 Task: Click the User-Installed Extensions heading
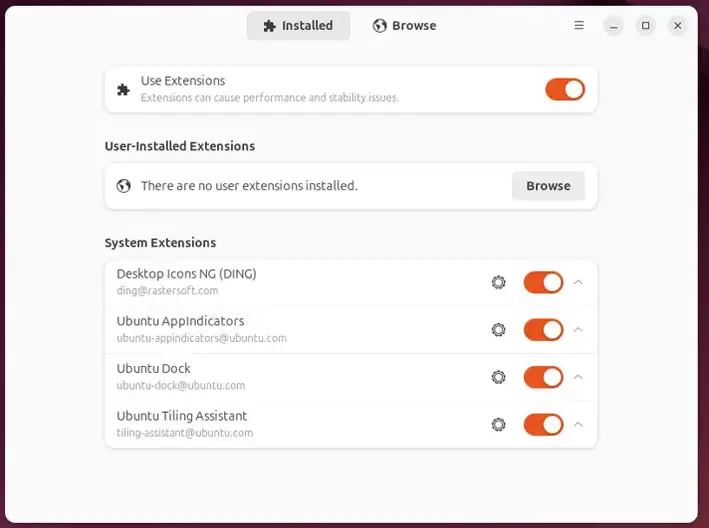click(x=180, y=146)
